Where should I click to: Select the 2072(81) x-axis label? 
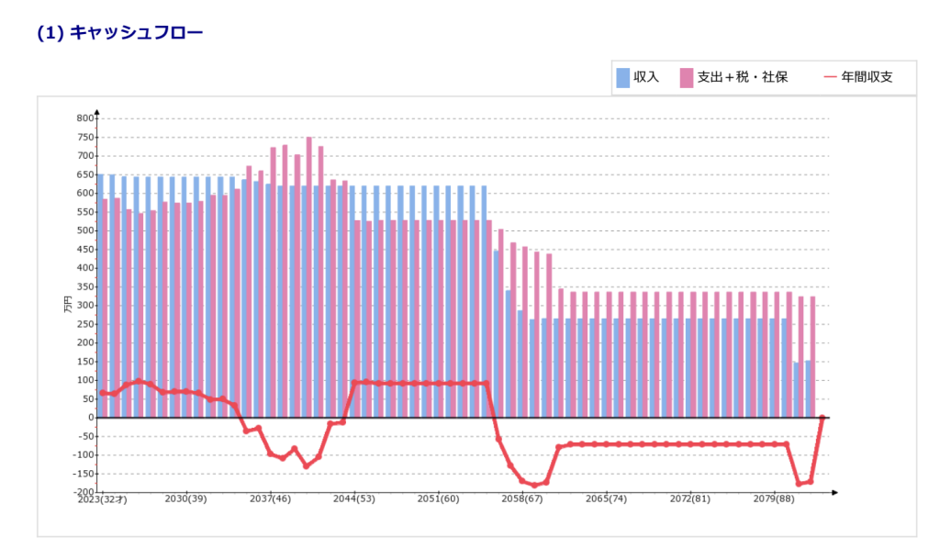pyautogui.click(x=689, y=498)
